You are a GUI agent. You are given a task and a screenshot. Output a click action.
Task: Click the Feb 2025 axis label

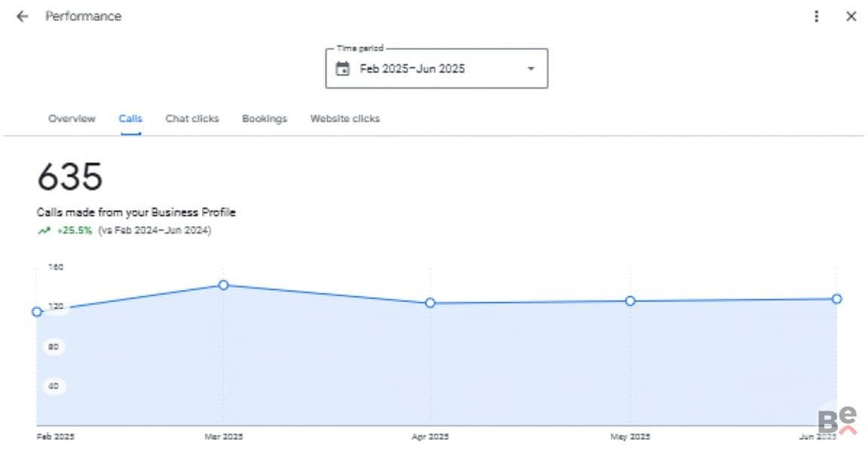55,436
